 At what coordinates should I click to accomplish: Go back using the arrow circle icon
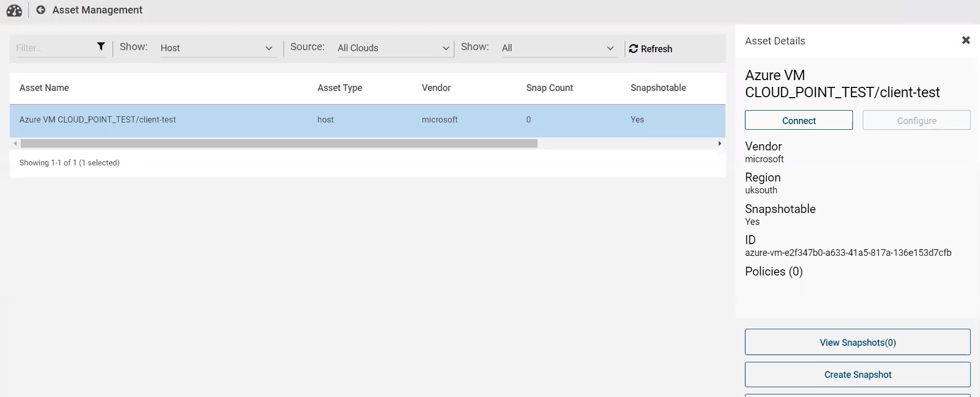click(41, 10)
